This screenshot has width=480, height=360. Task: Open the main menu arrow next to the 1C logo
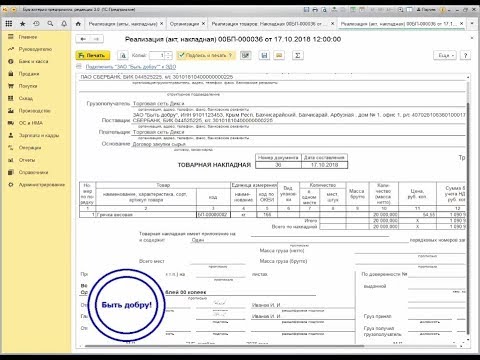coord(14,10)
